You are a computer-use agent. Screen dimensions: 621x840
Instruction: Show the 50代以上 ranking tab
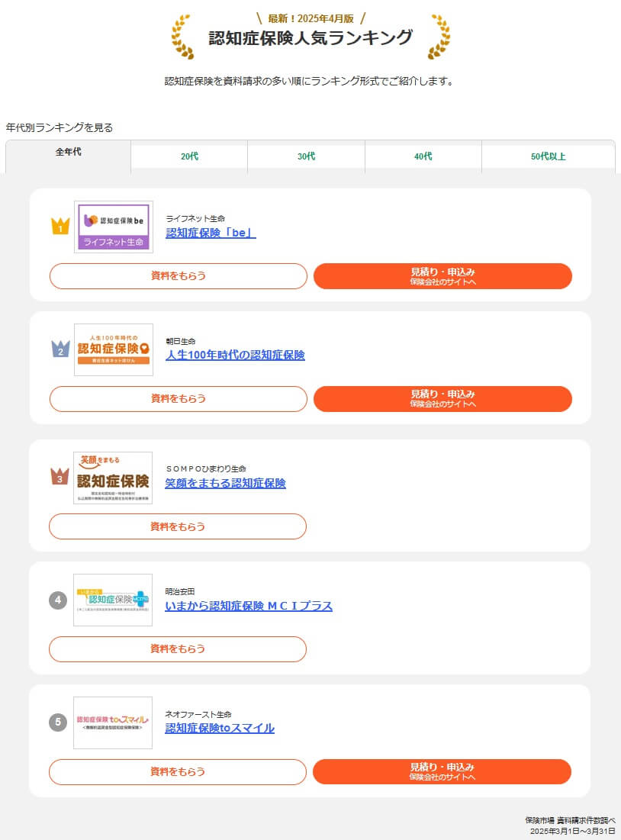coord(548,156)
